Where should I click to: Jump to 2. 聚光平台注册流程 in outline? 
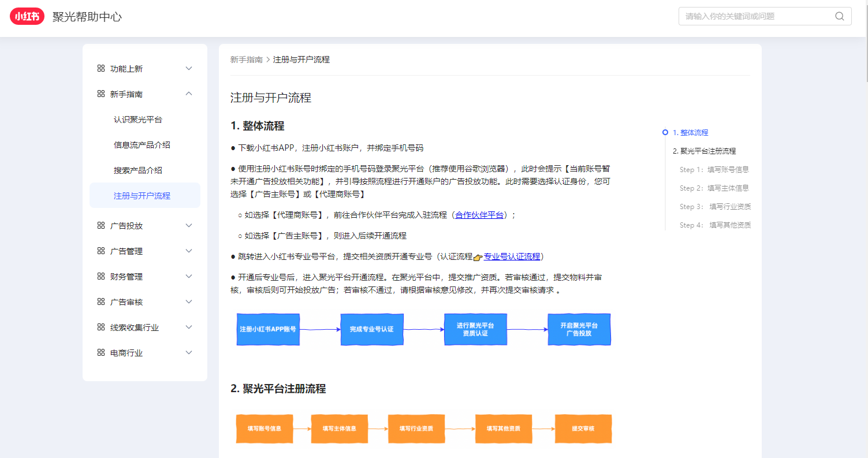click(705, 151)
